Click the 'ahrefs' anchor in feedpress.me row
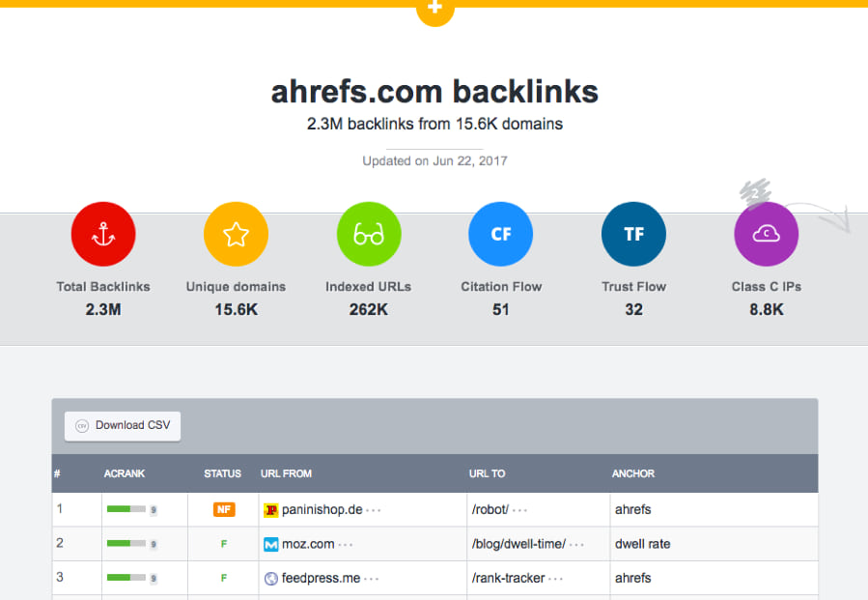 pyautogui.click(x=632, y=579)
